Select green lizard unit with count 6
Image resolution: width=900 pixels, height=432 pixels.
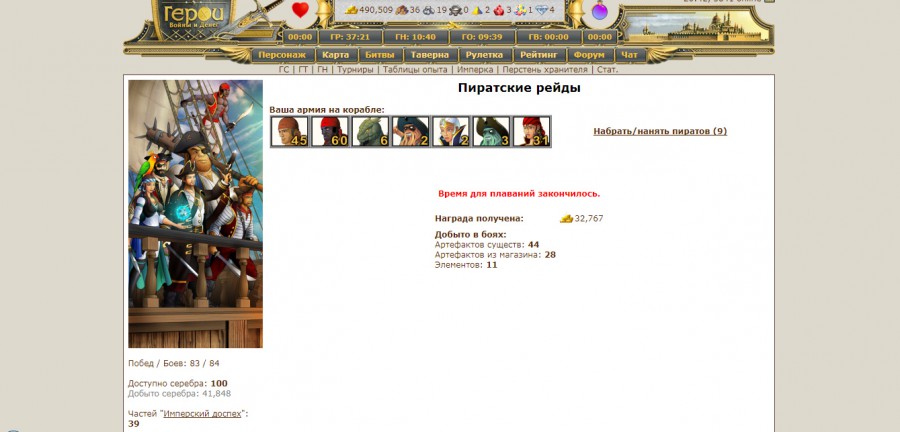click(x=370, y=131)
